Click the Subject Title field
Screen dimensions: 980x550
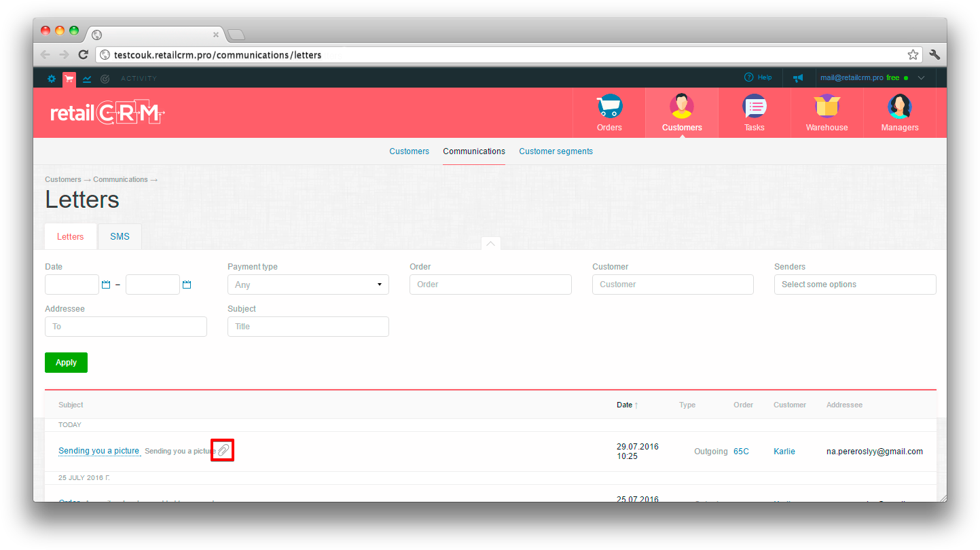click(308, 327)
